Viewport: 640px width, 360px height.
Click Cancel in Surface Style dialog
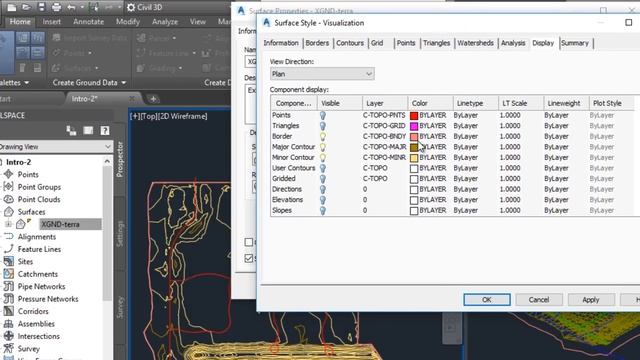pos(539,300)
